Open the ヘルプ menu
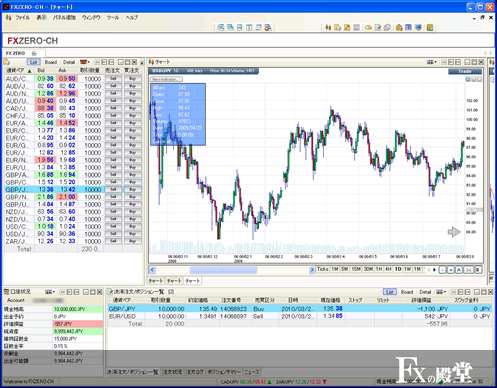Image resolution: width=497 pixels, height=388 pixels. click(132, 17)
